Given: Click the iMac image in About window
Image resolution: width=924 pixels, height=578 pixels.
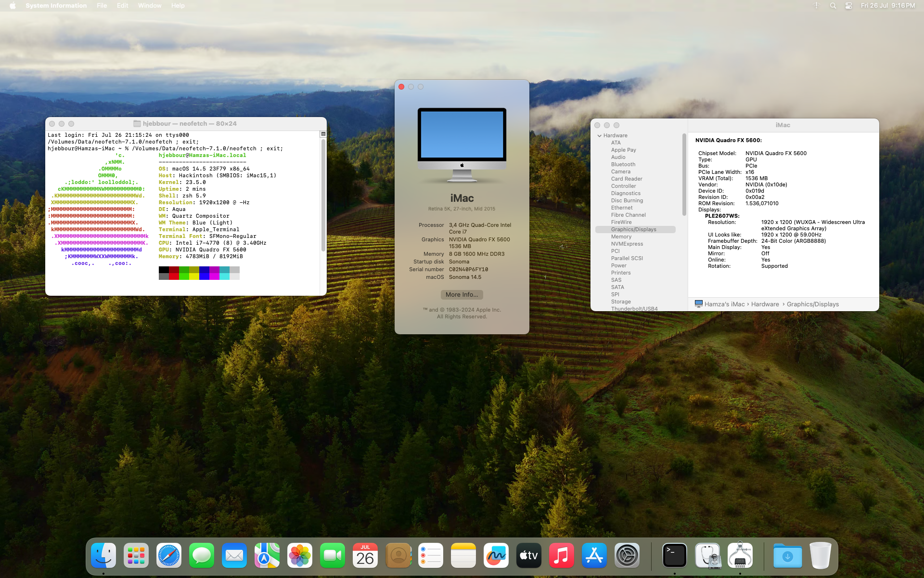Looking at the screenshot, I should point(462,145).
